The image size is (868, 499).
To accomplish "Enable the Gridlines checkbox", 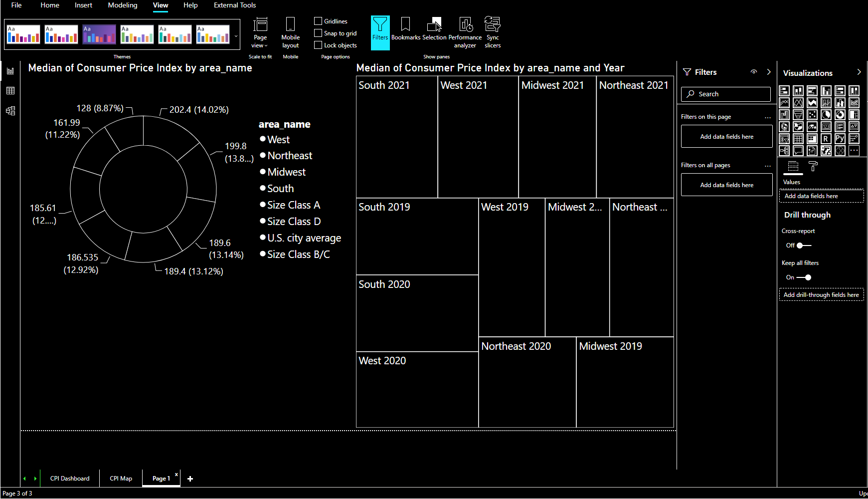I will [318, 21].
